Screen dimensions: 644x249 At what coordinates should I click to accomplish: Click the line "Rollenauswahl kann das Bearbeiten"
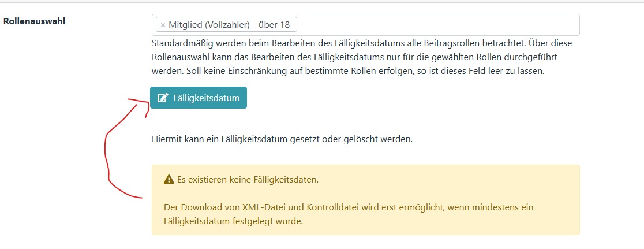click(354, 57)
